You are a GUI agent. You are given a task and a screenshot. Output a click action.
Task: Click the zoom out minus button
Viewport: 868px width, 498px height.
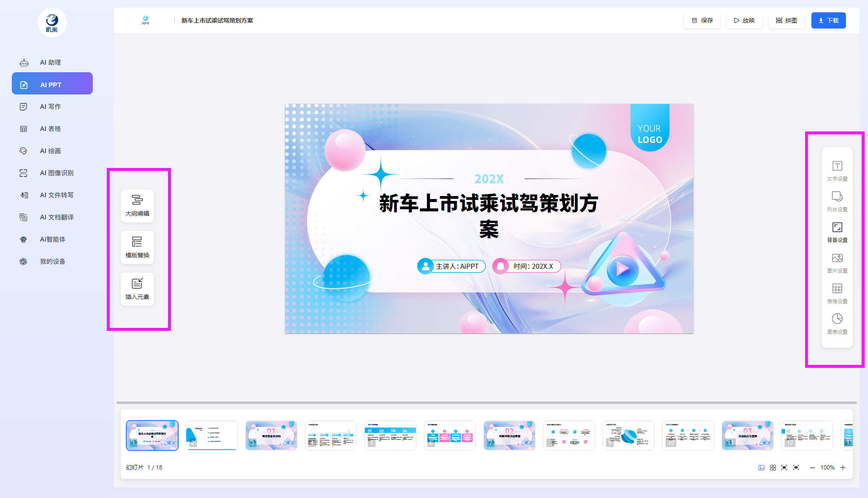point(812,467)
